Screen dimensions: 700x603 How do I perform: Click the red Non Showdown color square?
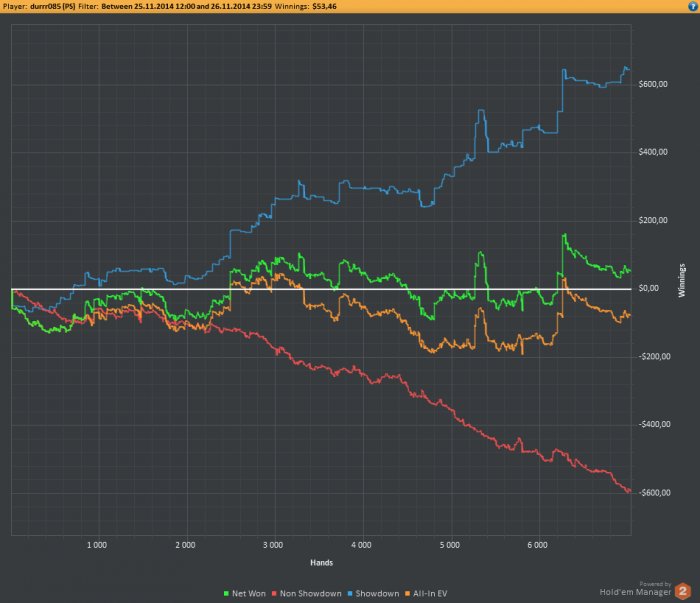pos(274,594)
